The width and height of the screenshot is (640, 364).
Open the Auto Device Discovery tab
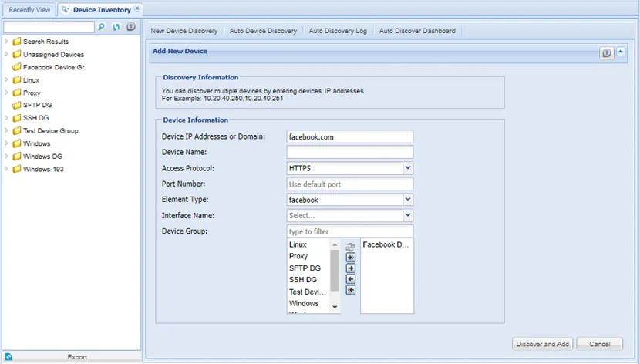(x=263, y=31)
